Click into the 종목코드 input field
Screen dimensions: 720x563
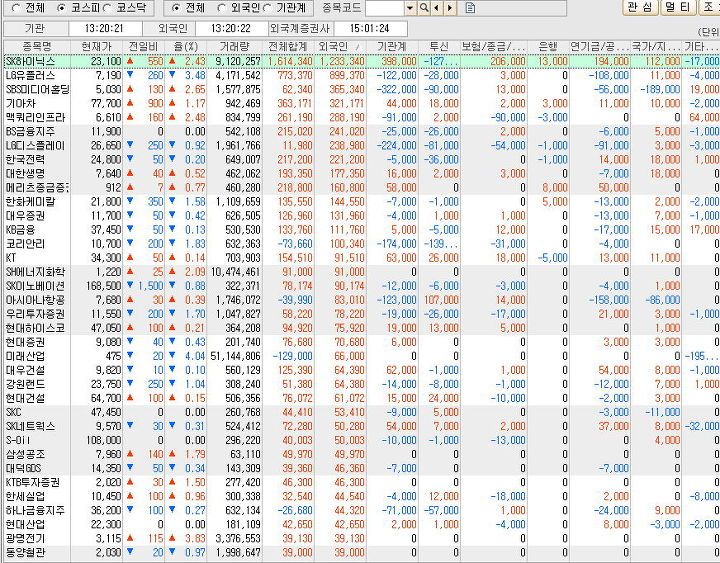(x=385, y=8)
